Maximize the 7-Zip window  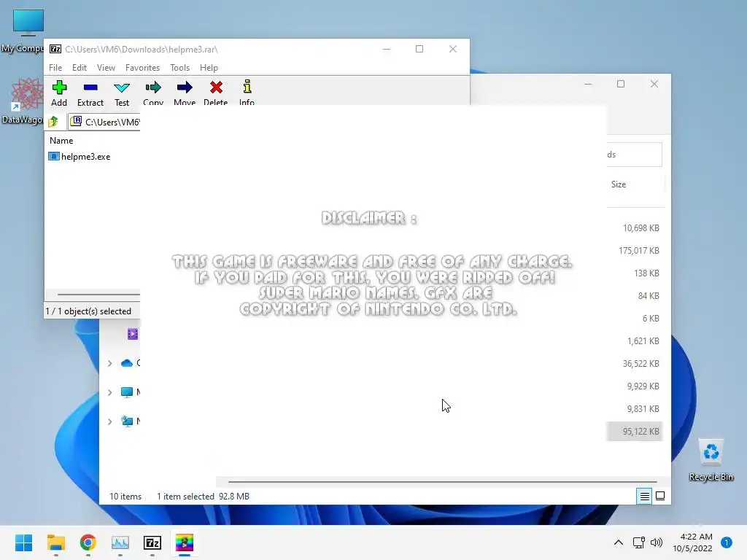pyautogui.click(x=419, y=49)
